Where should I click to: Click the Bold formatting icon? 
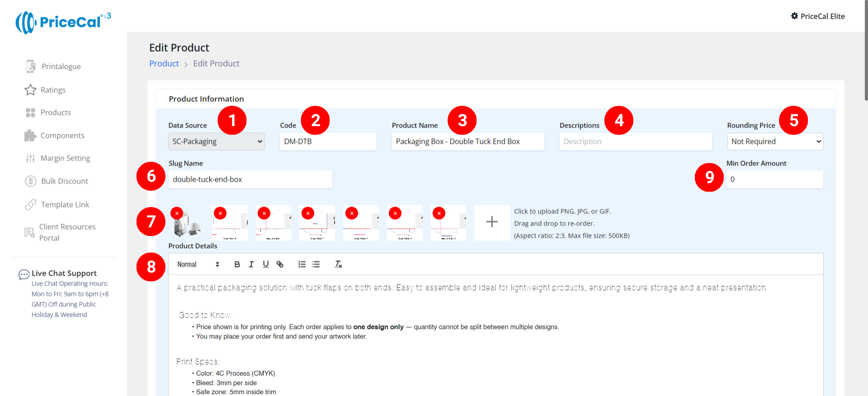(237, 264)
